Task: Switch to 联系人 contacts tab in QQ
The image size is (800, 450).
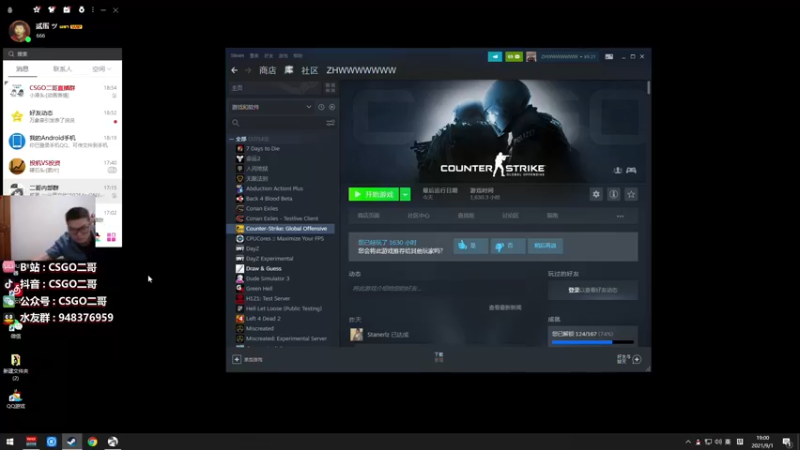Action: point(62,69)
